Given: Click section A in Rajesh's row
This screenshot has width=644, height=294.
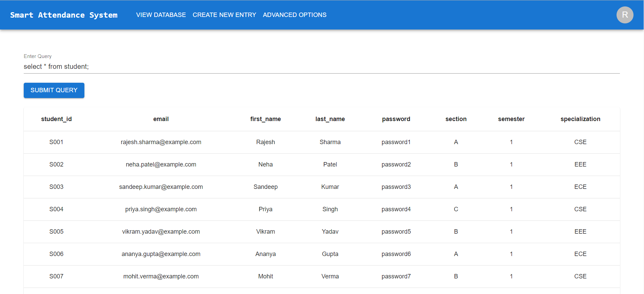Looking at the screenshot, I should pos(456,142).
